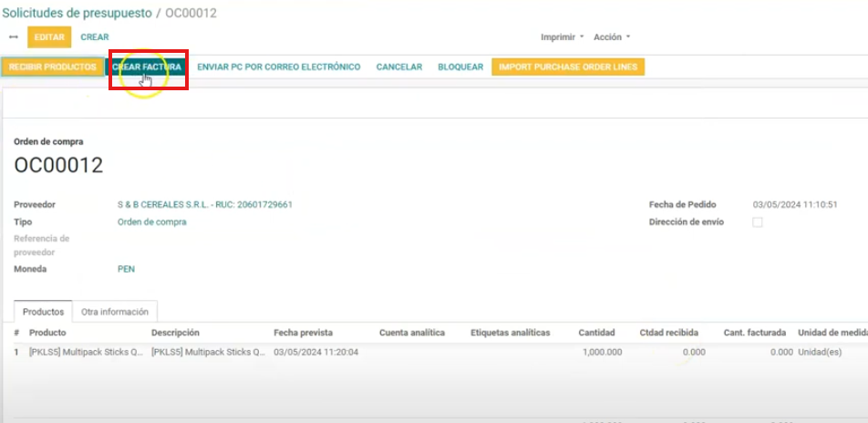Click date cell 03/05/2024 11:20:04

click(x=315, y=352)
